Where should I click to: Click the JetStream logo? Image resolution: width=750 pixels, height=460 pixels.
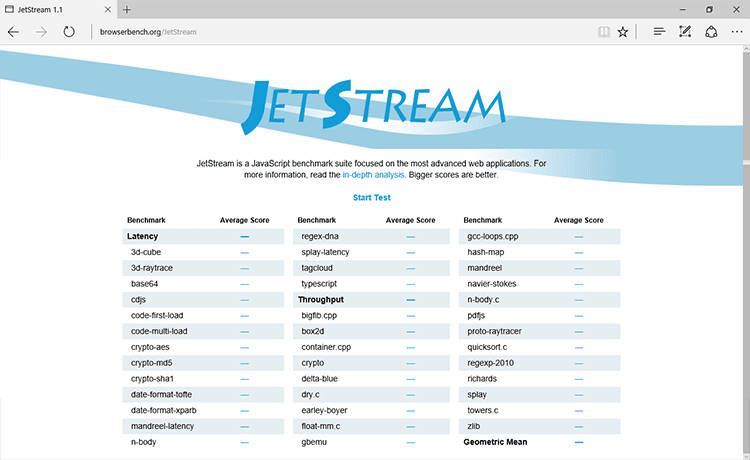click(x=373, y=107)
